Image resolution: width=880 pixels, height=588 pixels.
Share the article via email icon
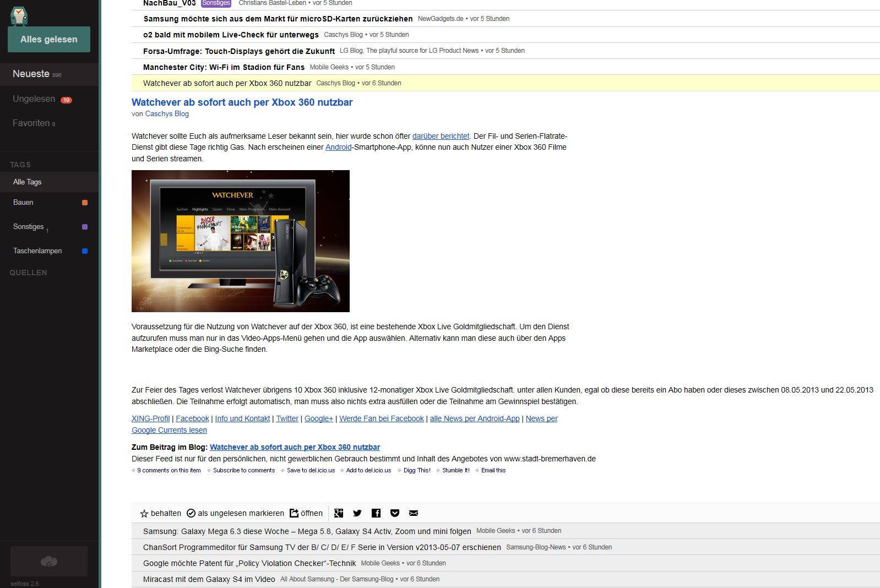[x=414, y=513]
